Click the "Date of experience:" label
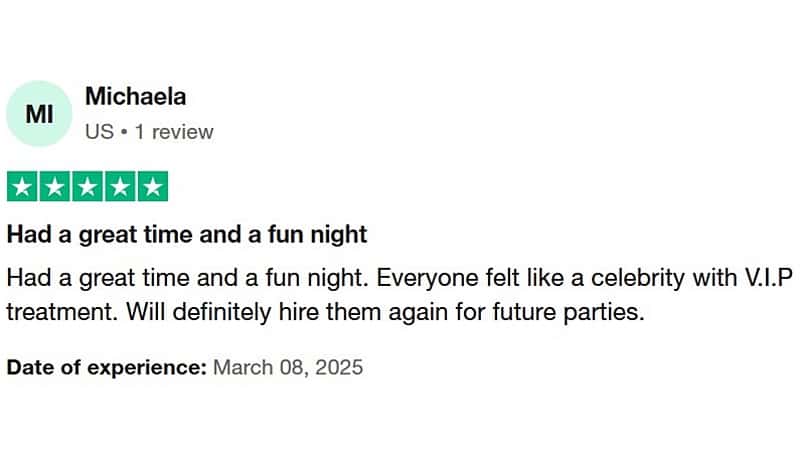This screenshot has width=800, height=450. coord(106,367)
